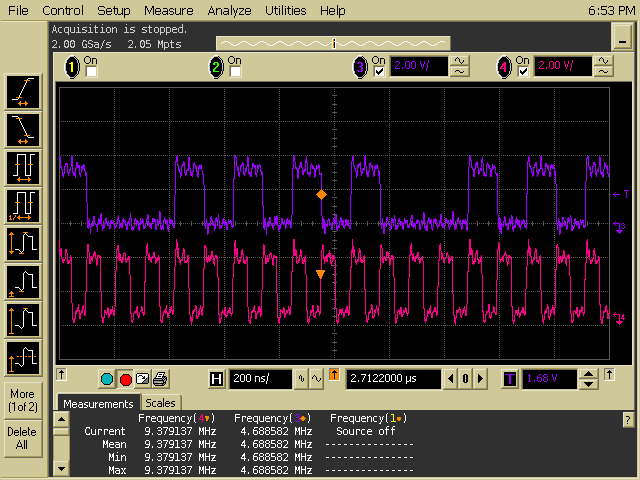Screen dimensions: 640x480
Task: Disable the channel 4 On checkbox
Action: click(x=523, y=72)
